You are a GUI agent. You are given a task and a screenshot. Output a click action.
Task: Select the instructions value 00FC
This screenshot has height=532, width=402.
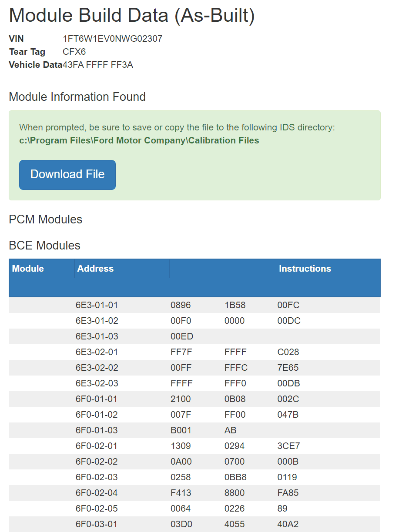click(x=287, y=305)
